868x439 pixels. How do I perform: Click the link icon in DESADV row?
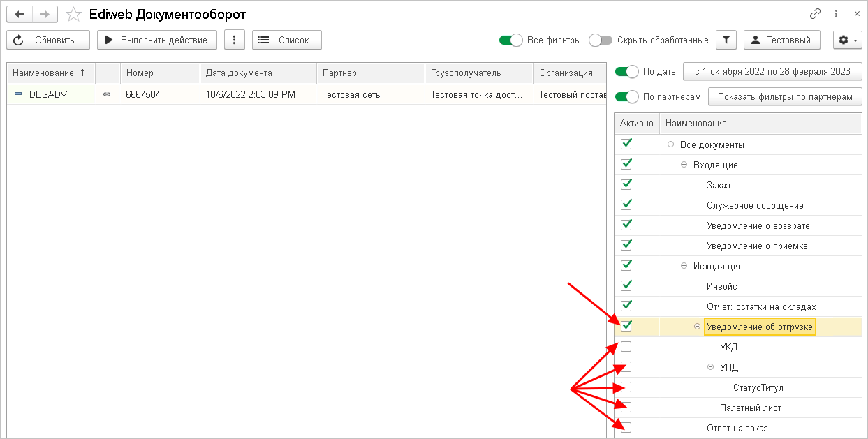(107, 94)
